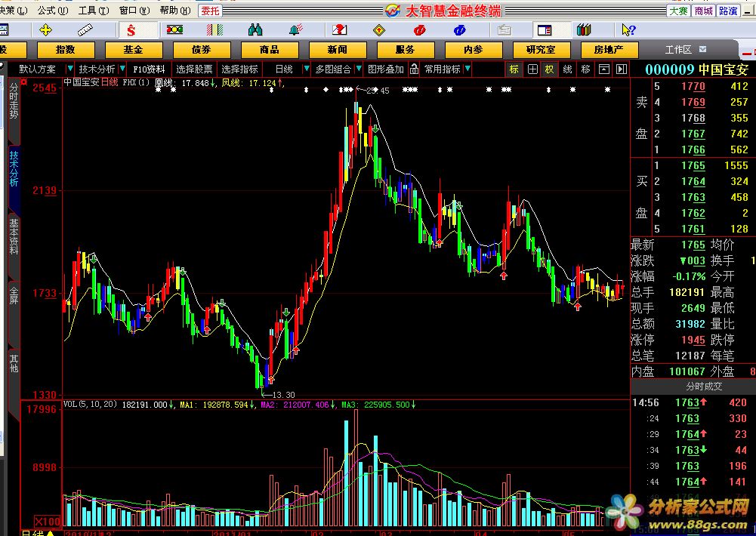The image size is (756, 536).
Task: Switch to the 基金 tab
Action: pos(133,50)
